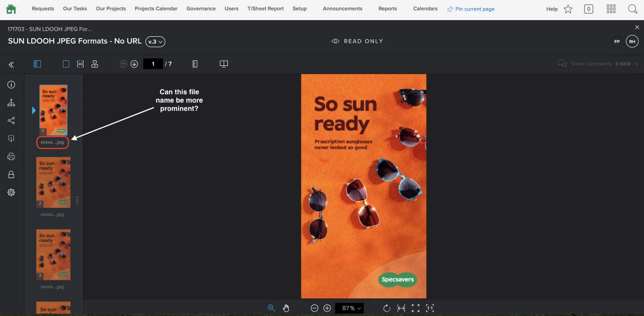The width and height of the screenshot is (644, 316).
Task: Close the proof viewer with X
Action: [x=637, y=27]
